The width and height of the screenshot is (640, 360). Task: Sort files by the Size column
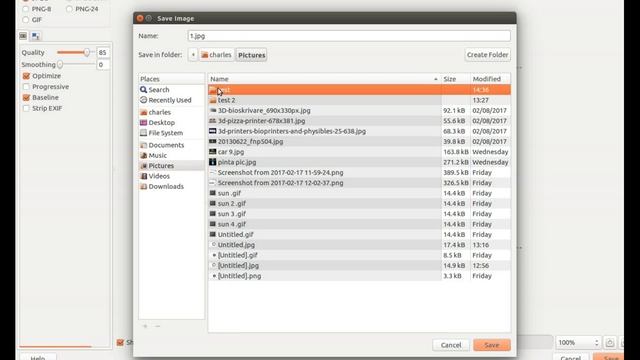click(456, 79)
